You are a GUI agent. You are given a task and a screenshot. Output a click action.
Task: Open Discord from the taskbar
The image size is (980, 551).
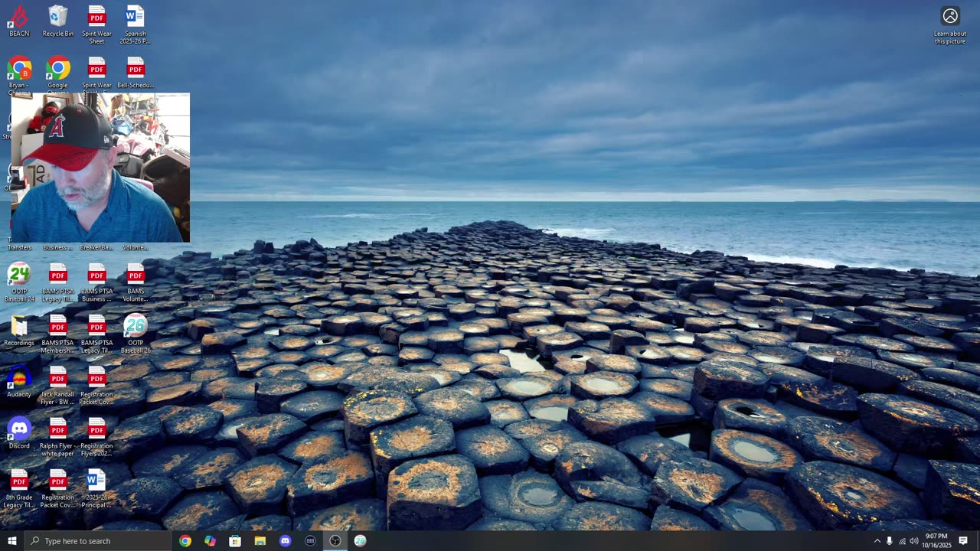[286, 541]
